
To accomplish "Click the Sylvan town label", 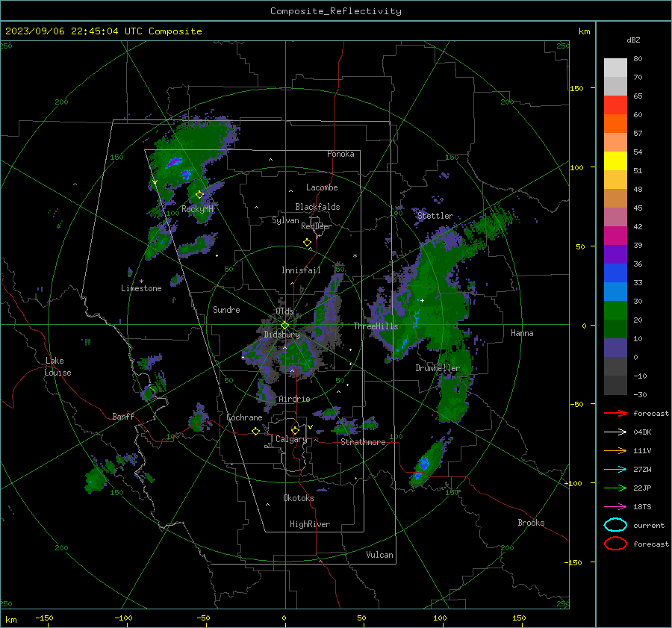I will (x=285, y=220).
